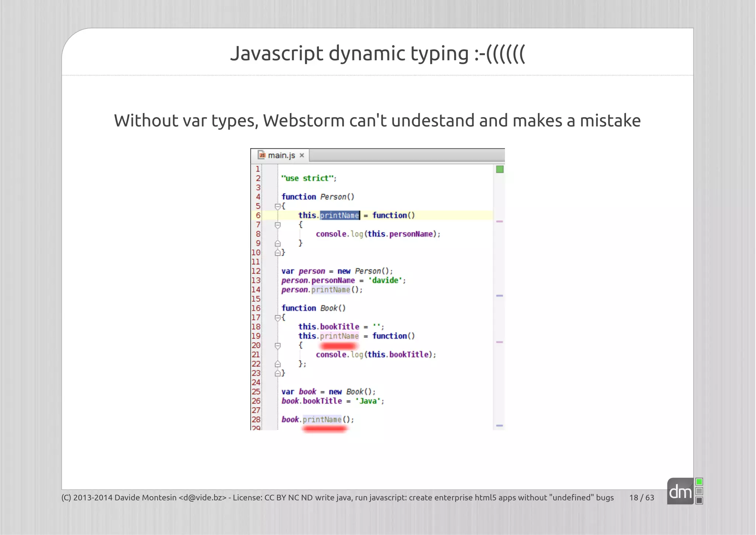Image resolution: width=756 pixels, height=535 pixels.
Task: Click console.log(this.personName) on line 8
Action: [x=378, y=234]
